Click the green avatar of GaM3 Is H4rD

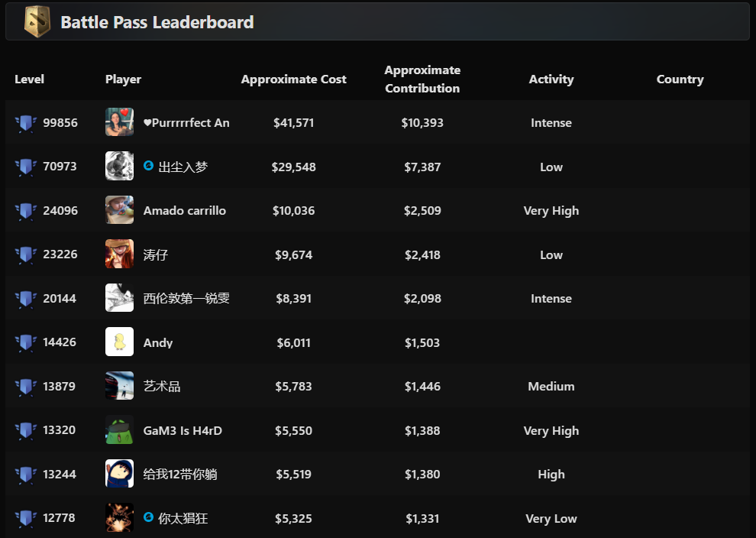[x=120, y=429]
